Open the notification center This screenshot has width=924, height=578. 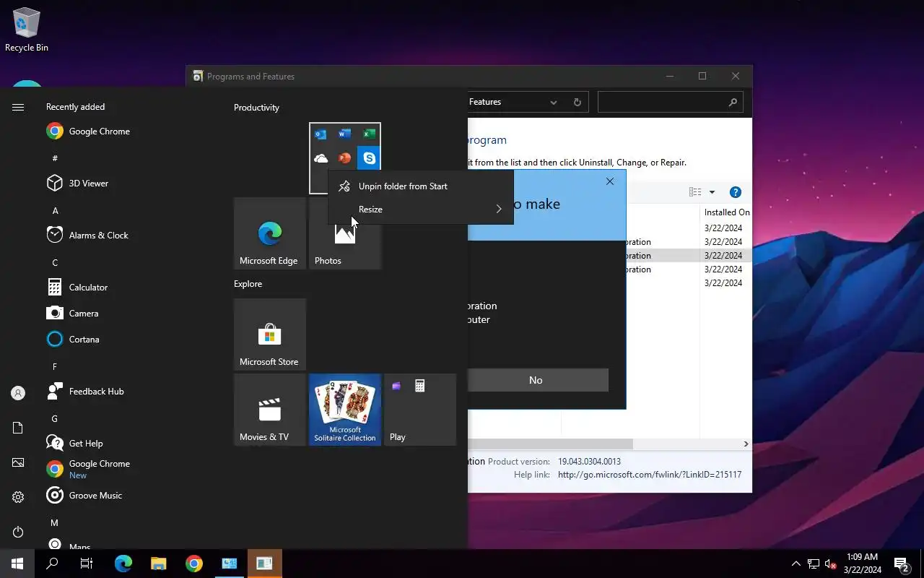pos(902,564)
